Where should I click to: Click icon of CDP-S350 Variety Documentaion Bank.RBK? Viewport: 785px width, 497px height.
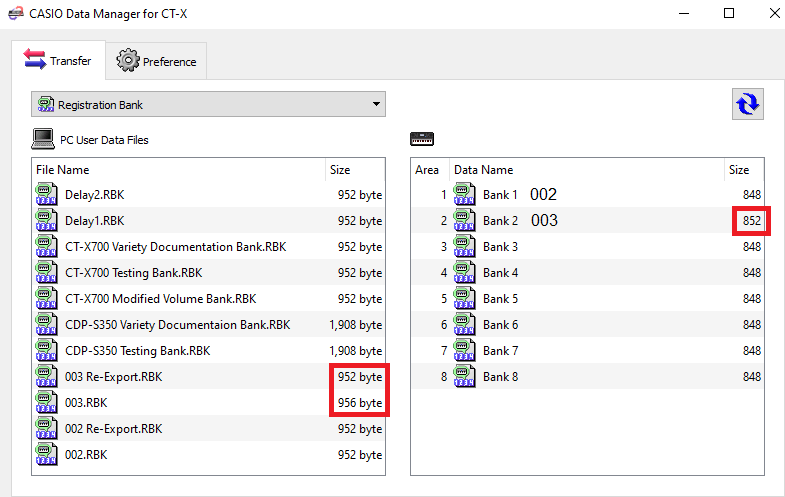[46, 324]
